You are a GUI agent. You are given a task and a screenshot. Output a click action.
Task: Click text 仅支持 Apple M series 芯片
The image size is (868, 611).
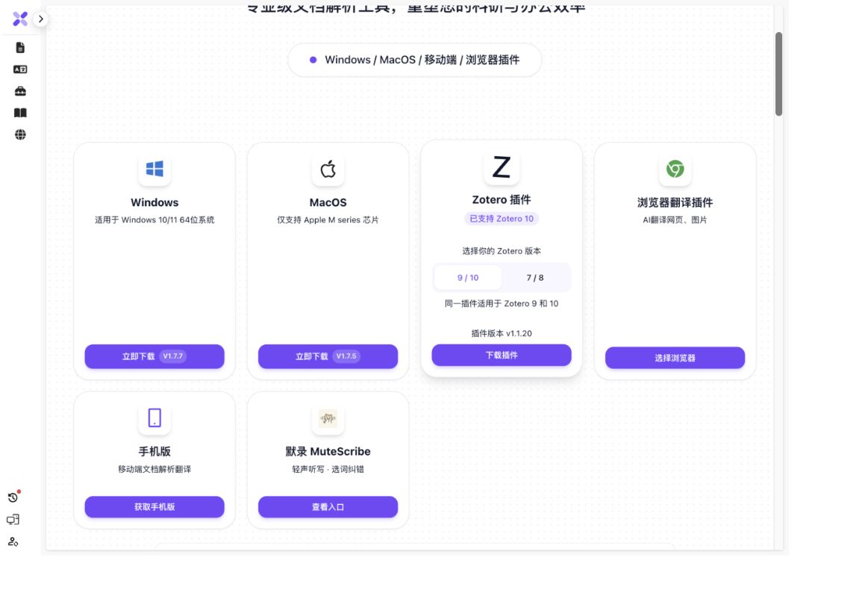click(328, 220)
